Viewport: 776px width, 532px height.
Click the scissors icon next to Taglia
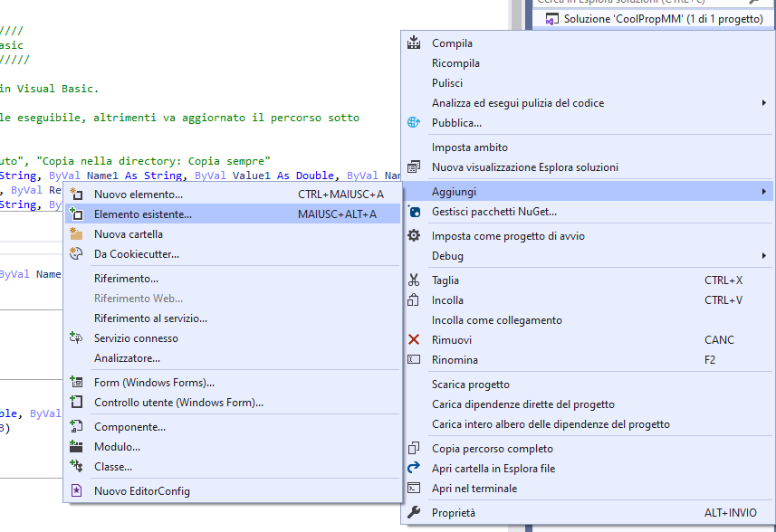414,280
